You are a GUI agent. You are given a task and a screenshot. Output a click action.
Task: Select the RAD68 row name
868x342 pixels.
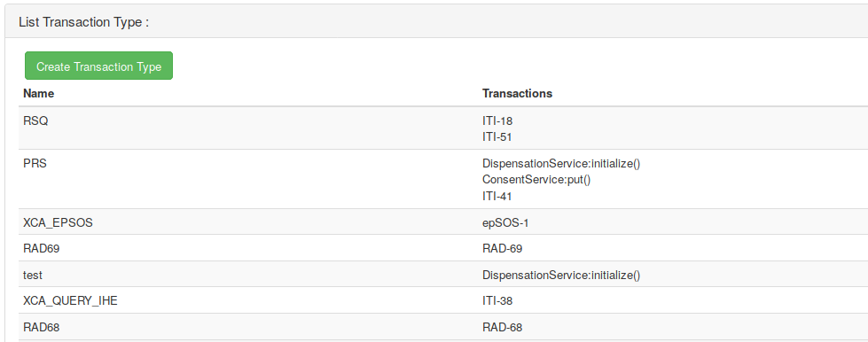pyautogui.click(x=42, y=328)
